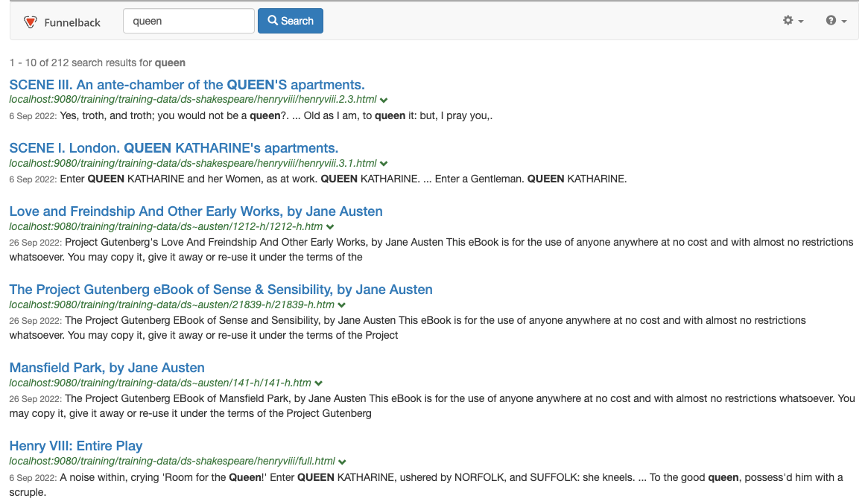The image size is (868, 504).
Task: Open the Sense & Sensibility eBook result
Action: click(x=221, y=290)
